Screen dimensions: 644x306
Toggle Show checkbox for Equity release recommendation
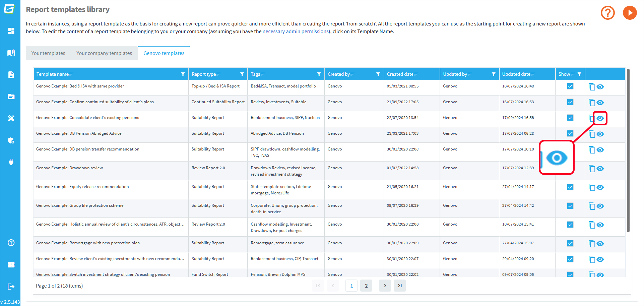pos(570,187)
